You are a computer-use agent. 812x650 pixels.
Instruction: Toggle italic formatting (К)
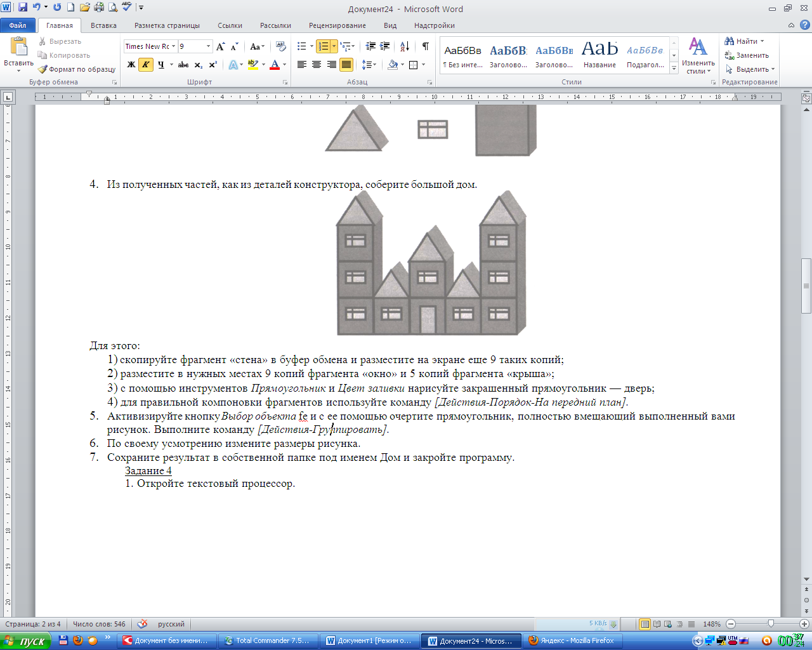coord(145,65)
